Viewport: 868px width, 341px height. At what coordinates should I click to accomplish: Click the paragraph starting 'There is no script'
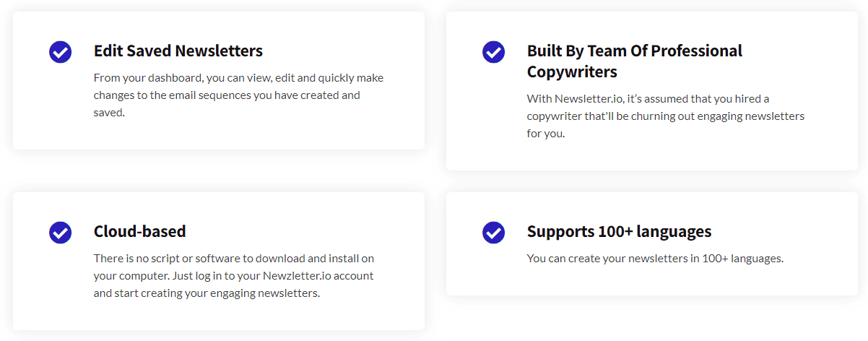234,275
